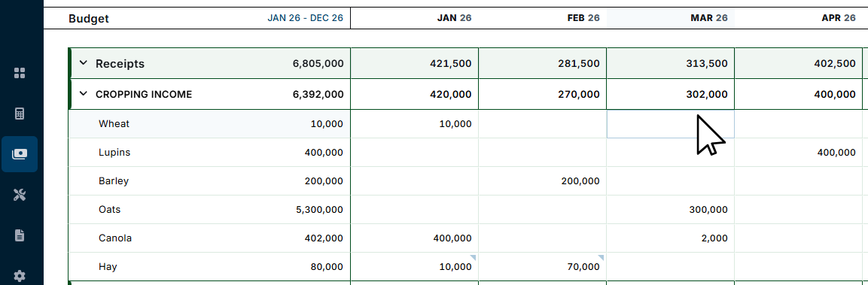The image size is (868, 285).
Task: Click Wheat JAN 26 cell showing 10,000
Action: 415,124
